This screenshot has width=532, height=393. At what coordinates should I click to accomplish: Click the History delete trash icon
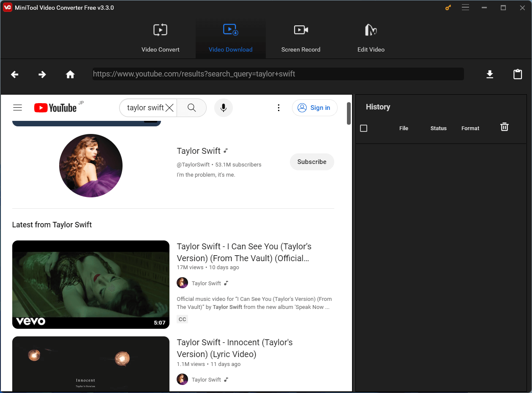[505, 127]
